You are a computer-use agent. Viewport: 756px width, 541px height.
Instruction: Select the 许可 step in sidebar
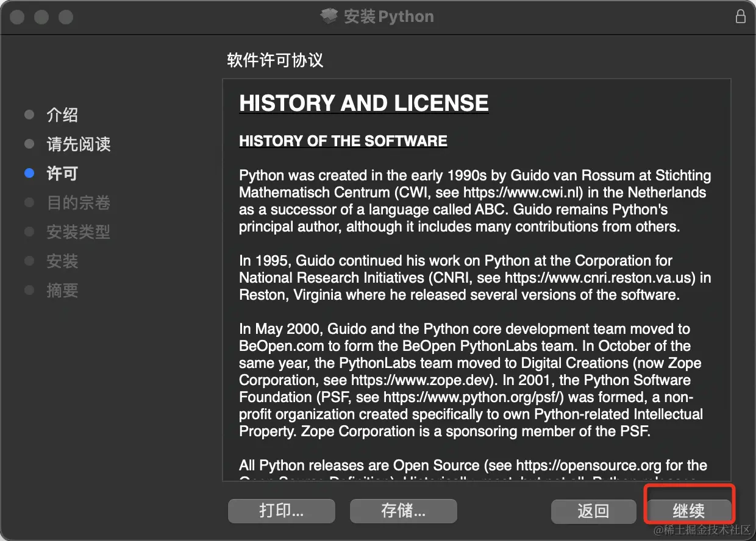(62, 174)
